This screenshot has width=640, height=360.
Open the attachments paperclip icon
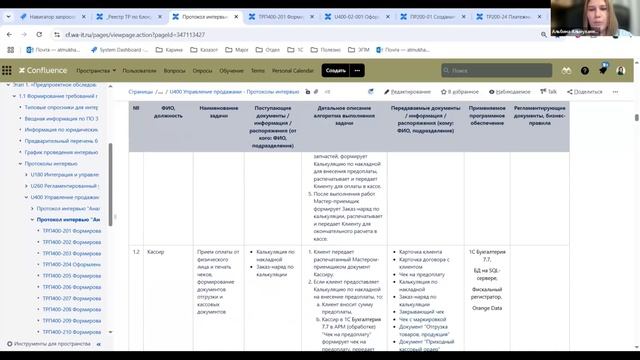(316, 92)
